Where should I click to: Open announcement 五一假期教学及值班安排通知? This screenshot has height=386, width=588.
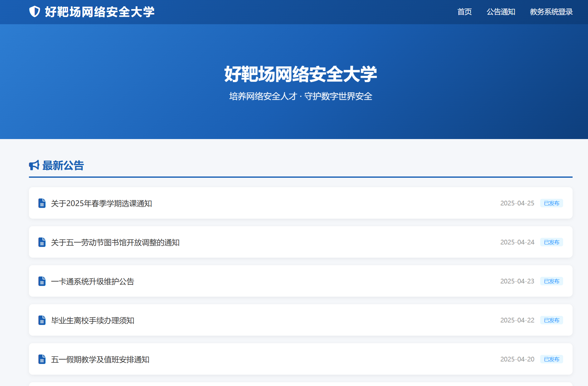[100, 360]
